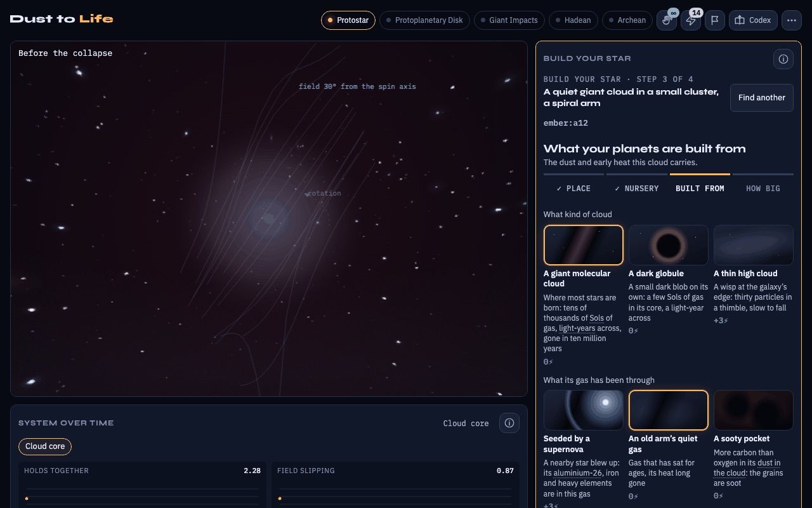812x508 pixels.
Task: Click the Find another button
Action: coord(762,98)
